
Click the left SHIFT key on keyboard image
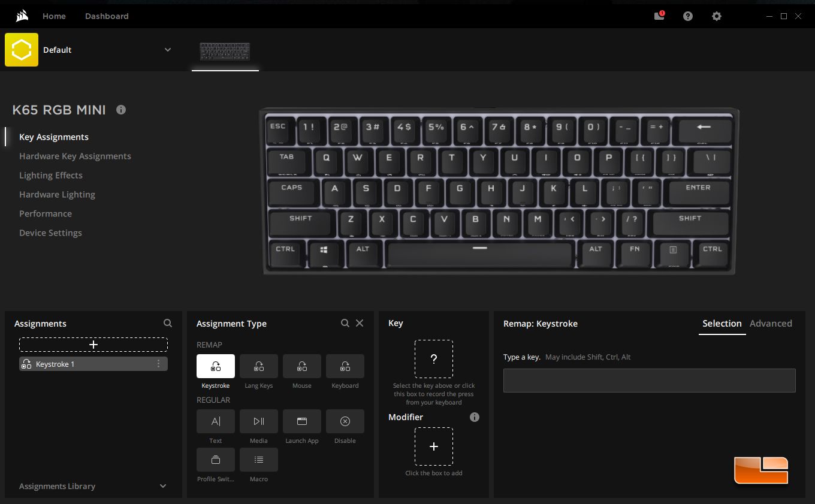click(301, 222)
